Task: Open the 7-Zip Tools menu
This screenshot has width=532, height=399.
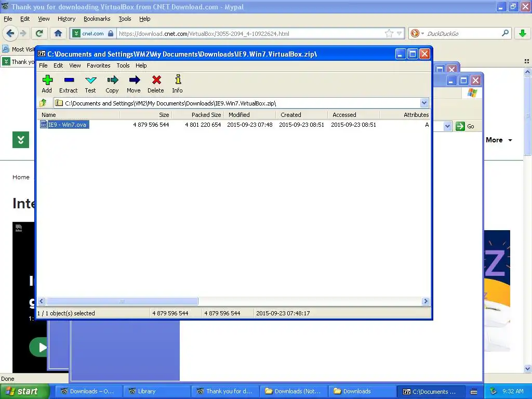Action: pos(123,65)
